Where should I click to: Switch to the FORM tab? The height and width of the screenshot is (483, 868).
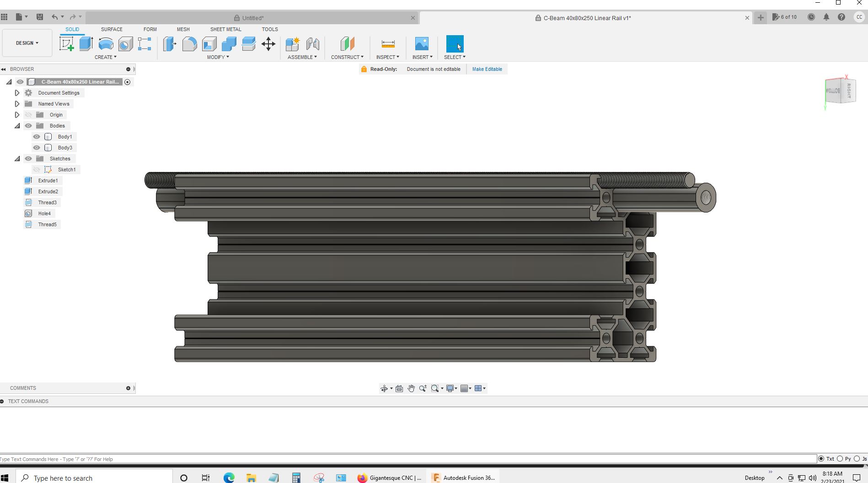point(150,29)
